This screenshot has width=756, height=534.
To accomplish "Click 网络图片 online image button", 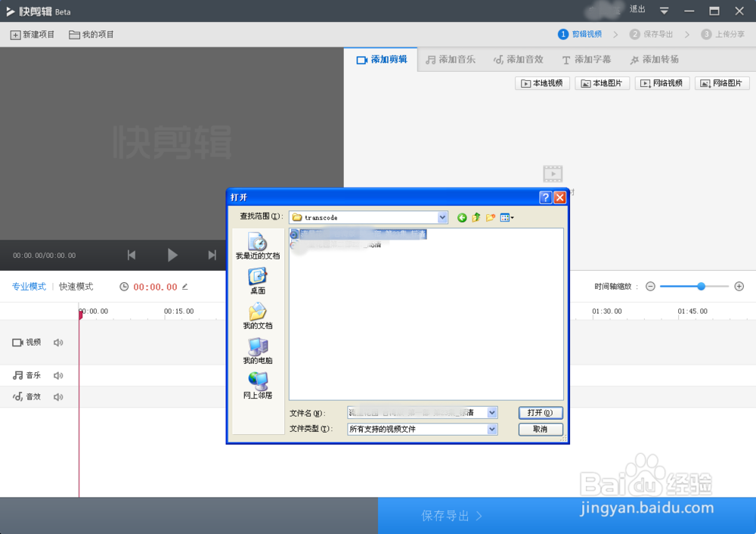I will pyautogui.click(x=722, y=83).
